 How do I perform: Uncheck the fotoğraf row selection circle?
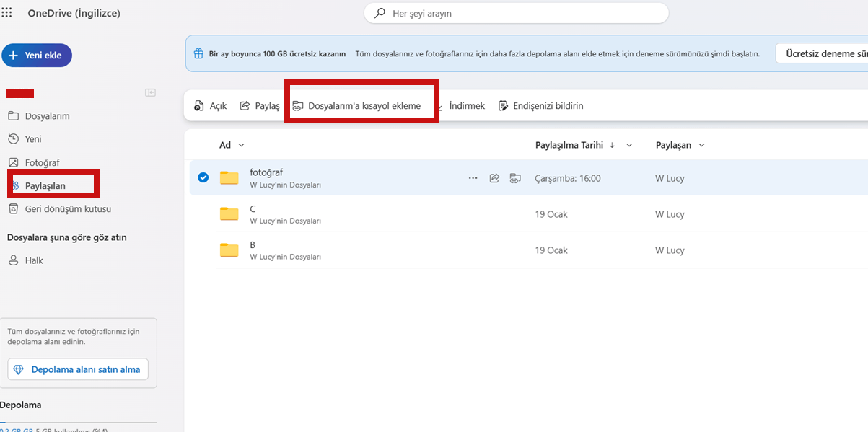click(203, 177)
